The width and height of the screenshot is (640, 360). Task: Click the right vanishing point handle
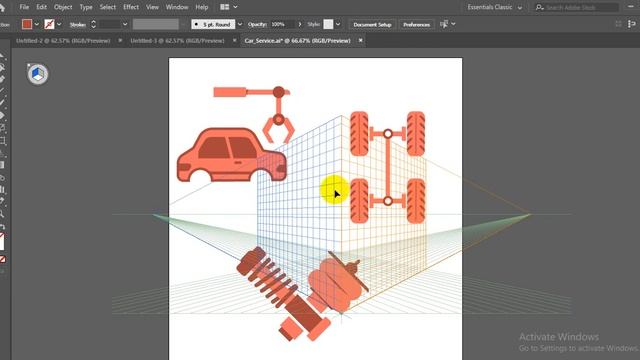[x=530, y=214]
